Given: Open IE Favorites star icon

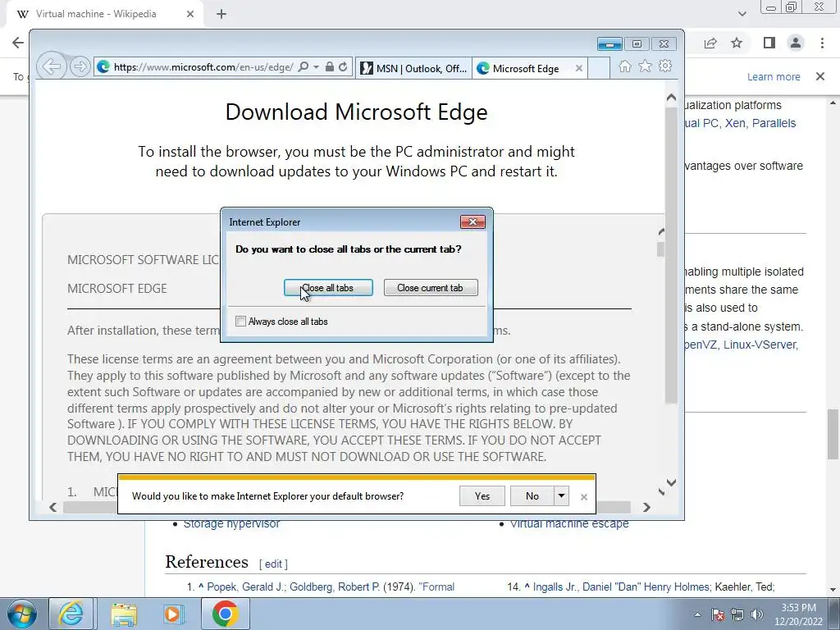Looking at the screenshot, I should pyautogui.click(x=645, y=66).
